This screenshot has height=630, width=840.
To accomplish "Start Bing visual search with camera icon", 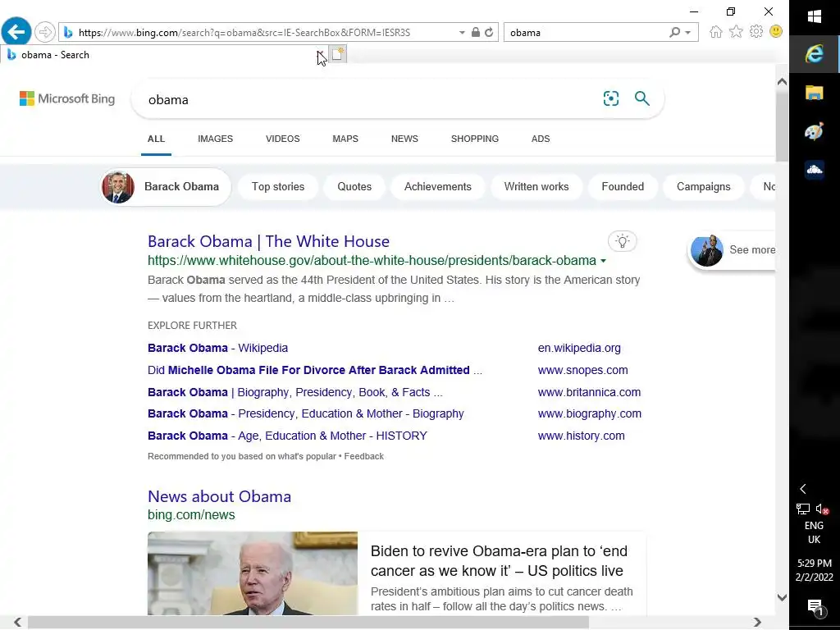I will (x=610, y=98).
